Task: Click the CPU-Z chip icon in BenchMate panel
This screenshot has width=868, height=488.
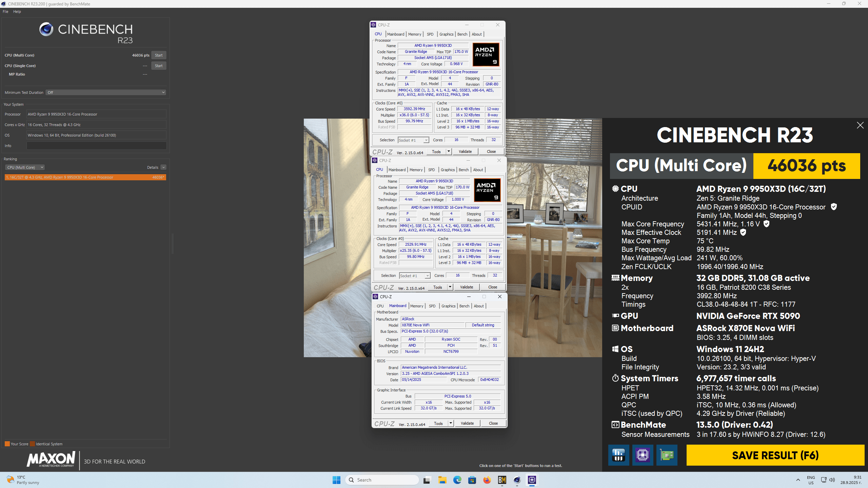Action: [643, 455]
